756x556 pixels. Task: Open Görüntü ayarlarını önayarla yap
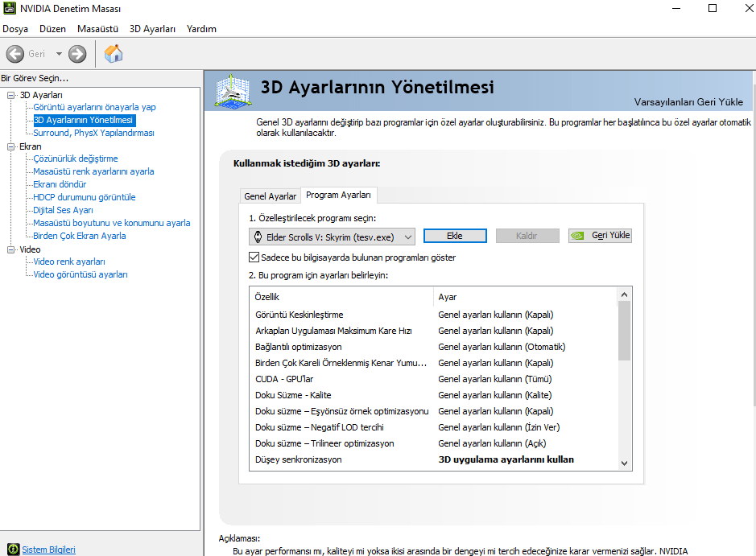(94, 107)
